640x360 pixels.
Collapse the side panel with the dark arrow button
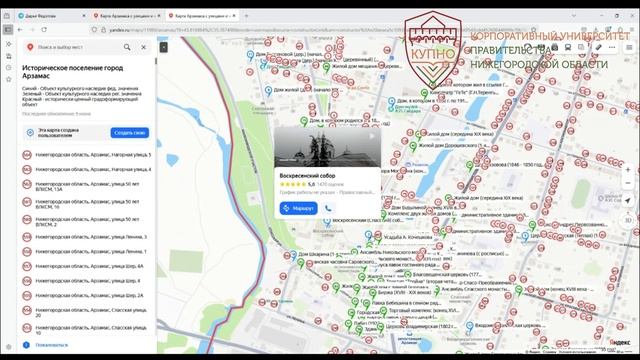click(163, 47)
